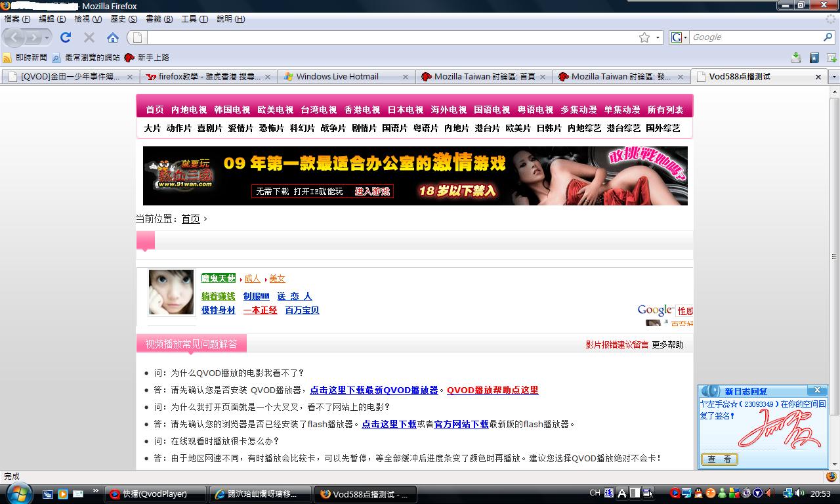Open the 恐怖片 movie category
The image size is (840, 504).
[272, 128]
